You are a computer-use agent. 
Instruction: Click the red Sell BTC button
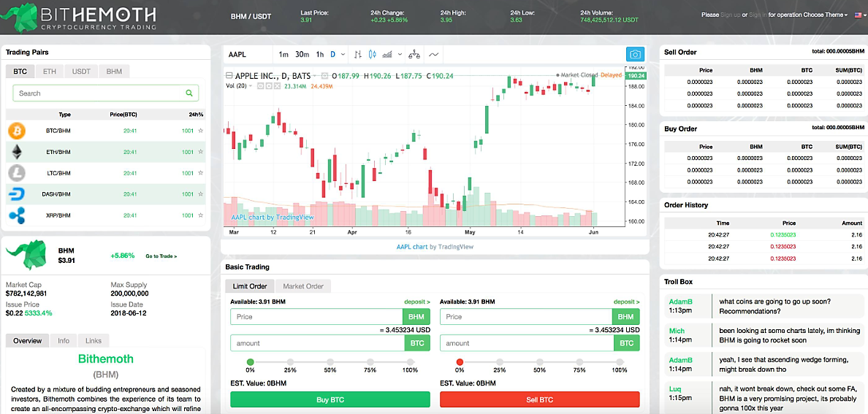click(x=540, y=399)
